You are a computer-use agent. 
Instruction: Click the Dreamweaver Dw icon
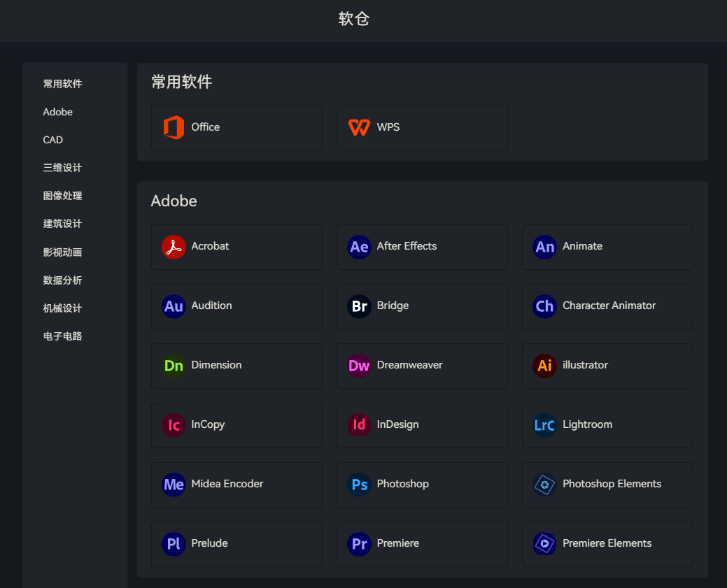pos(359,366)
